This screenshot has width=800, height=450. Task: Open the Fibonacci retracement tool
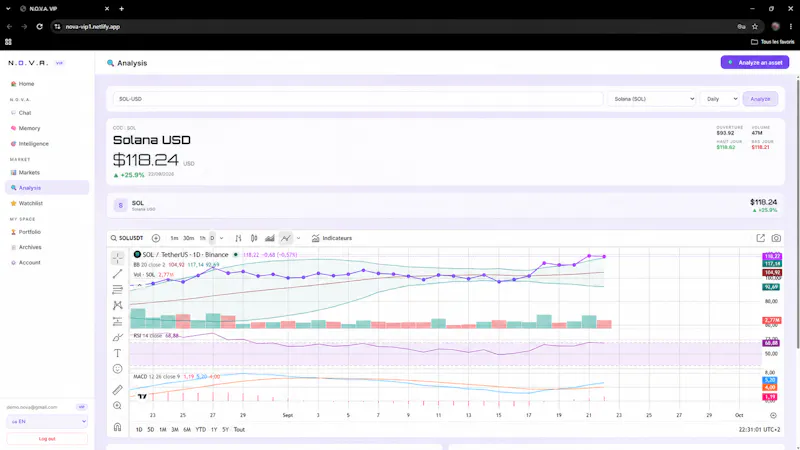[x=117, y=290]
